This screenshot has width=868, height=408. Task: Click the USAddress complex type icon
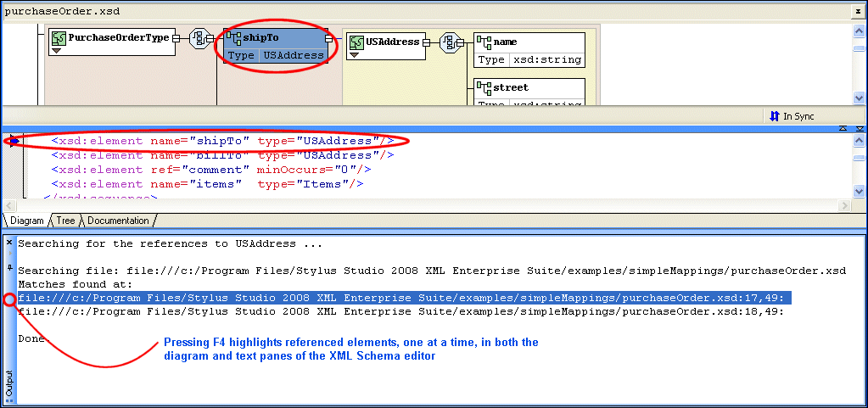click(356, 42)
